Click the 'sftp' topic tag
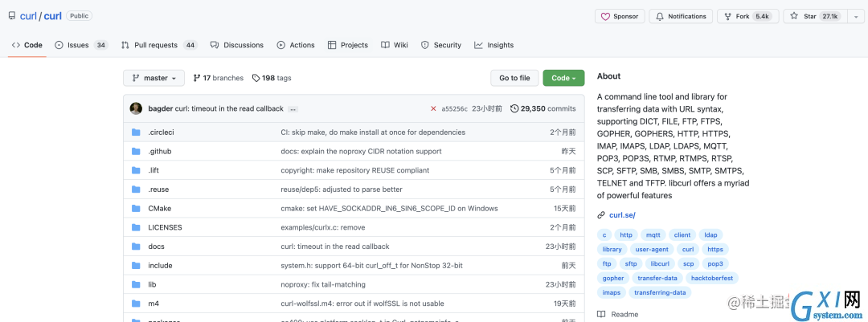This screenshot has width=868, height=322. click(631, 264)
